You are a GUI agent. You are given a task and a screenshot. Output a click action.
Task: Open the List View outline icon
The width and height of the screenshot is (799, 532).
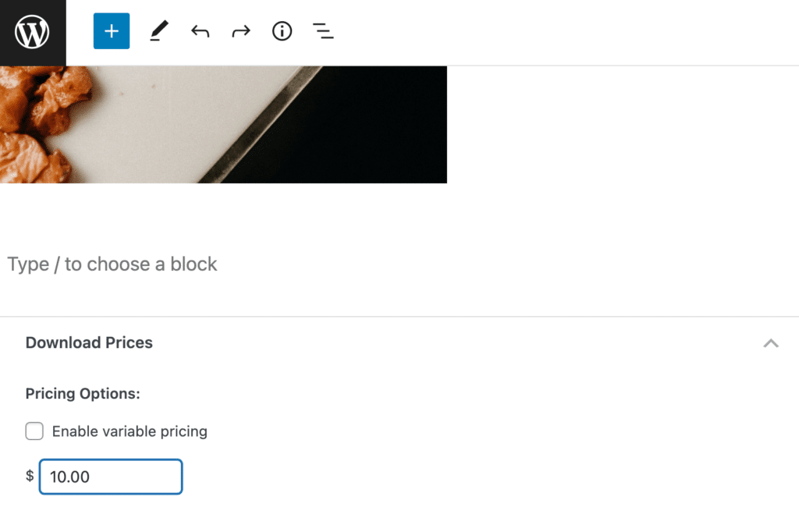(x=323, y=31)
